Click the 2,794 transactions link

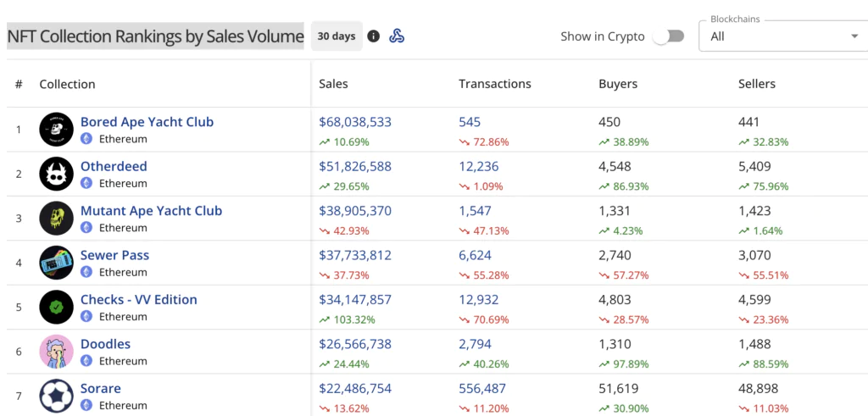coord(475,343)
